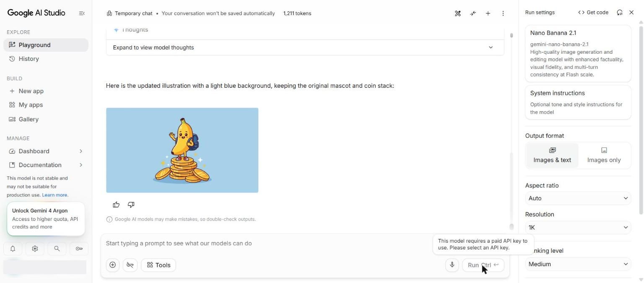This screenshot has width=644, height=283.
Task: Open the three-dot more options menu
Action: point(503,13)
